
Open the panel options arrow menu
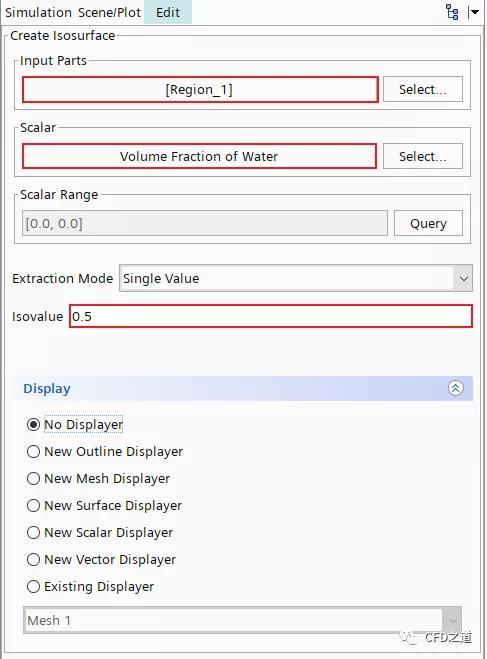[474, 12]
